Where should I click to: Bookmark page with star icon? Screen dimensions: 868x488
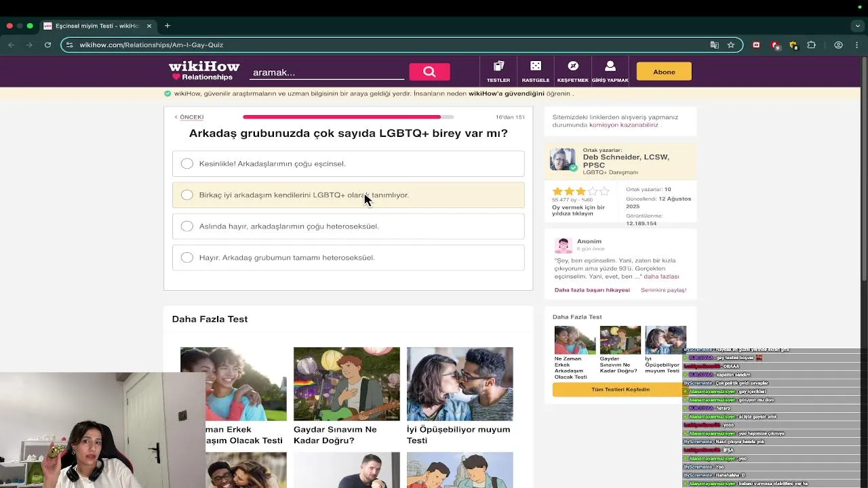click(731, 45)
